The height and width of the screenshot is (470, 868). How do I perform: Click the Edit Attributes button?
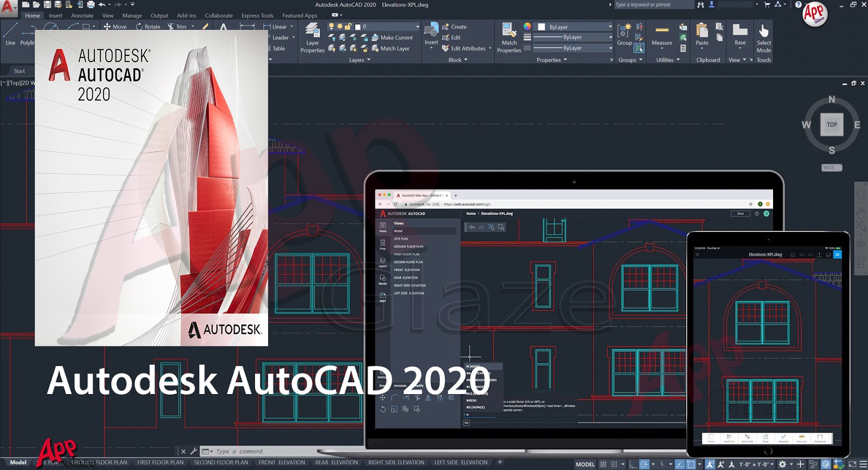click(x=464, y=48)
